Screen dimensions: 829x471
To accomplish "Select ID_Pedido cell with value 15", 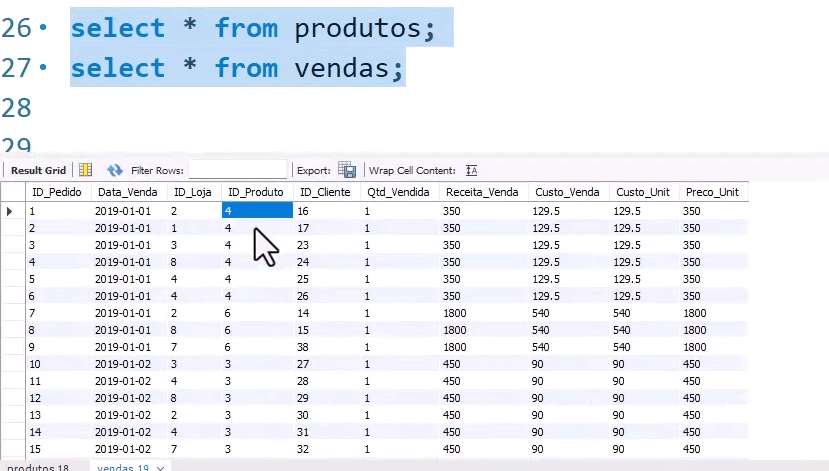I will pos(58,449).
